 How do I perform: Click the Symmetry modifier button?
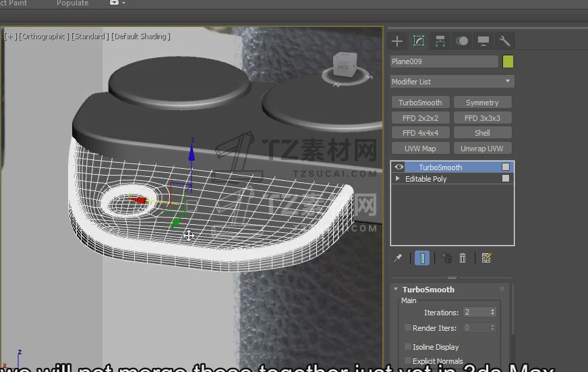coord(482,103)
